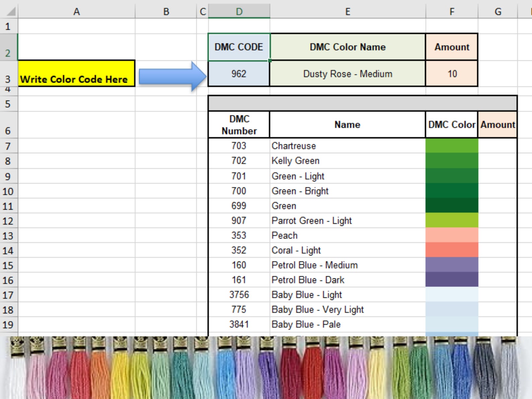This screenshot has height=399, width=532.
Task: Click the 'Baby Blue - Very Light' name cell
Action: (347, 309)
